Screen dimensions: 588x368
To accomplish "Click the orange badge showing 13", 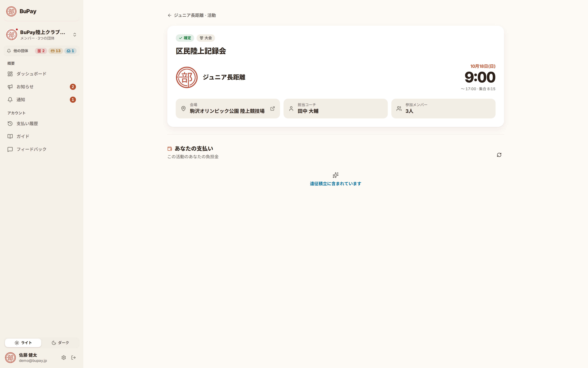I will point(56,51).
